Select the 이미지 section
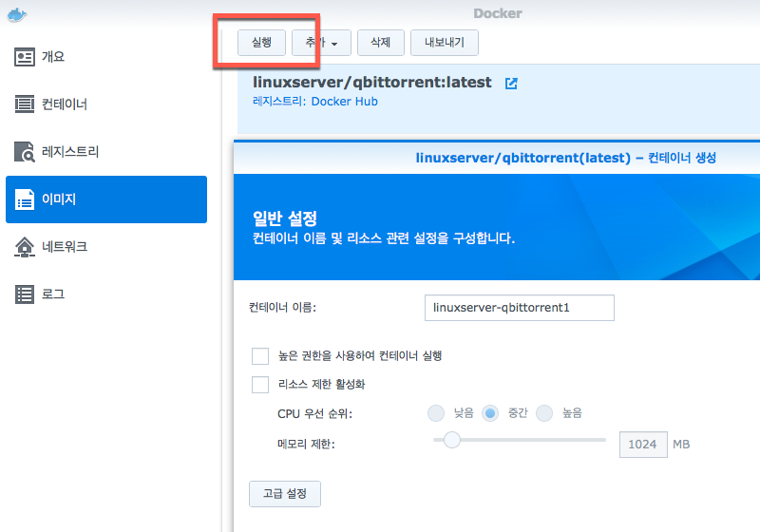Screen dimensions: 760x532 (106, 199)
